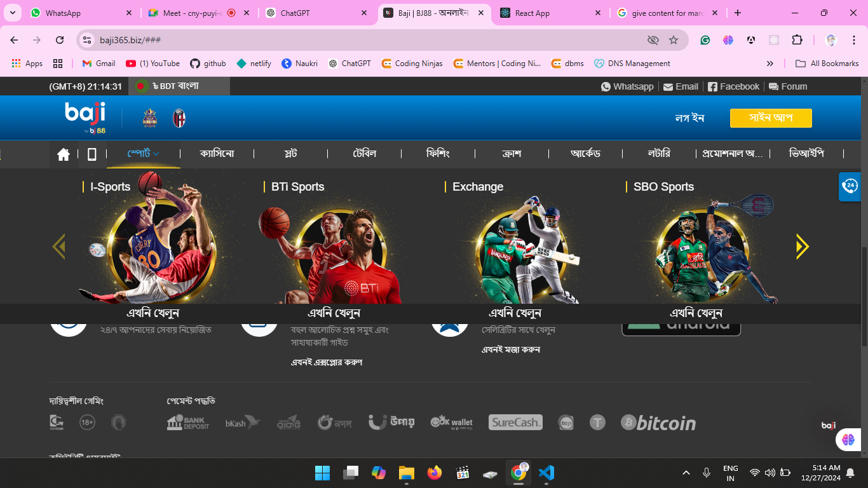Click the browser address bar URL
The width and height of the screenshot is (868, 488).
(x=130, y=40)
